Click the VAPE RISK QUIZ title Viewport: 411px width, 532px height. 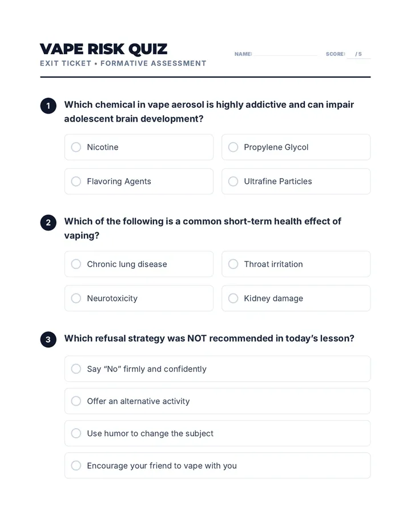pyautogui.click(x=103, y=49)
